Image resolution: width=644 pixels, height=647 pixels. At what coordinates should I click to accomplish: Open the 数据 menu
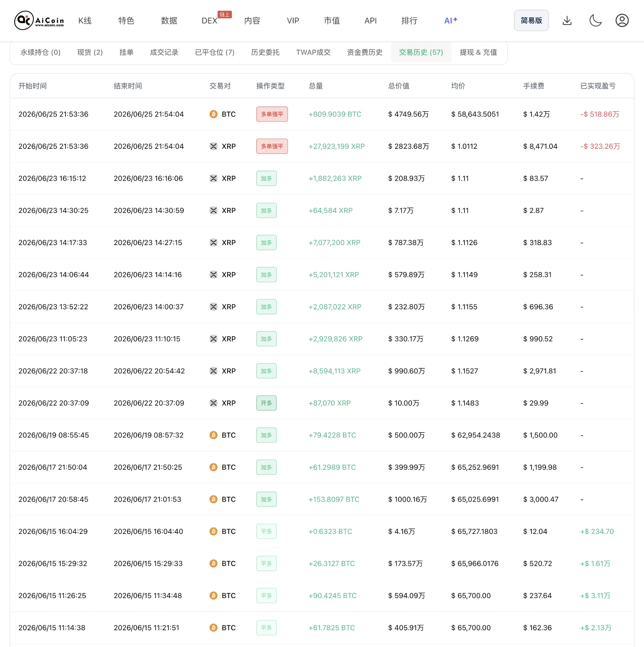(169, 21)
